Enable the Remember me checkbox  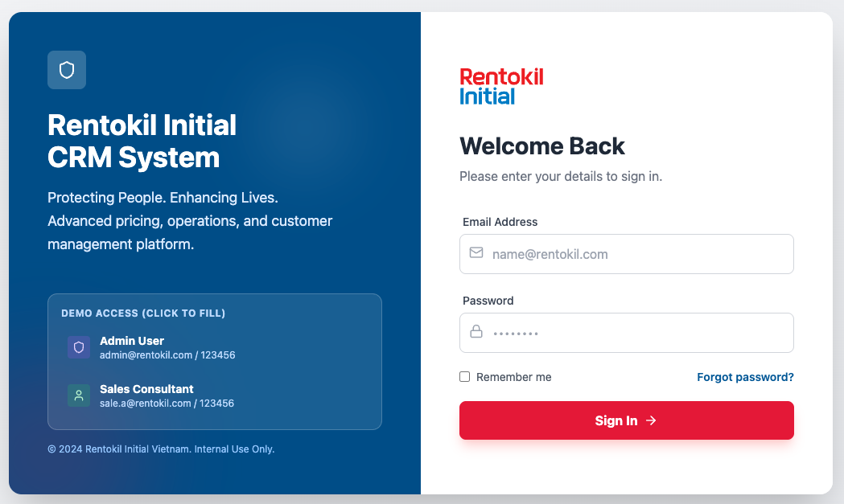point(465,376)
